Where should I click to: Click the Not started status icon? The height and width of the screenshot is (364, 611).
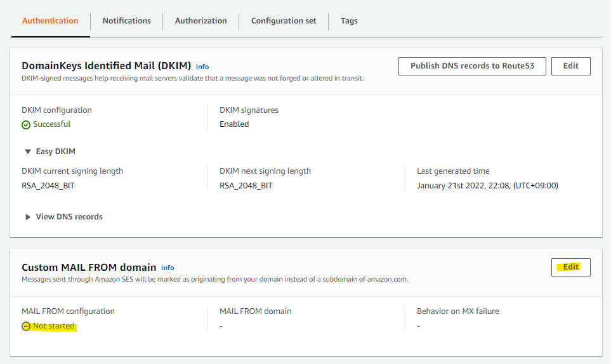[26, 326]
